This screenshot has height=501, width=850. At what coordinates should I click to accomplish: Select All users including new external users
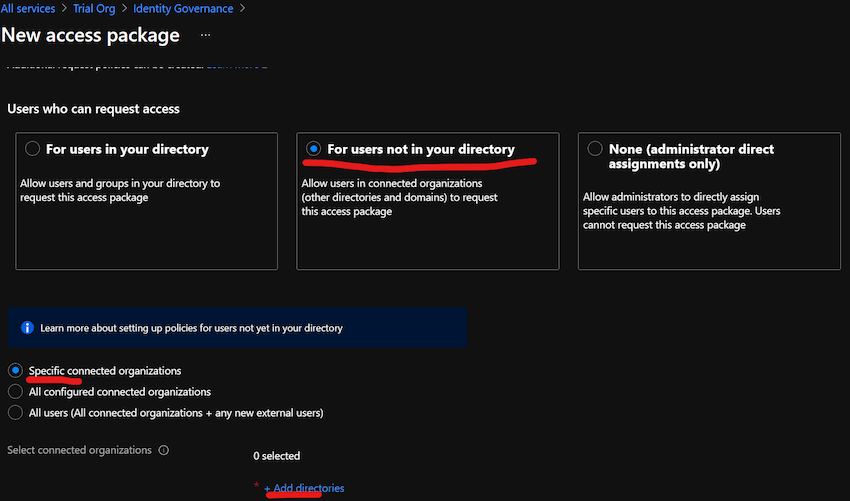coord(15,413)
